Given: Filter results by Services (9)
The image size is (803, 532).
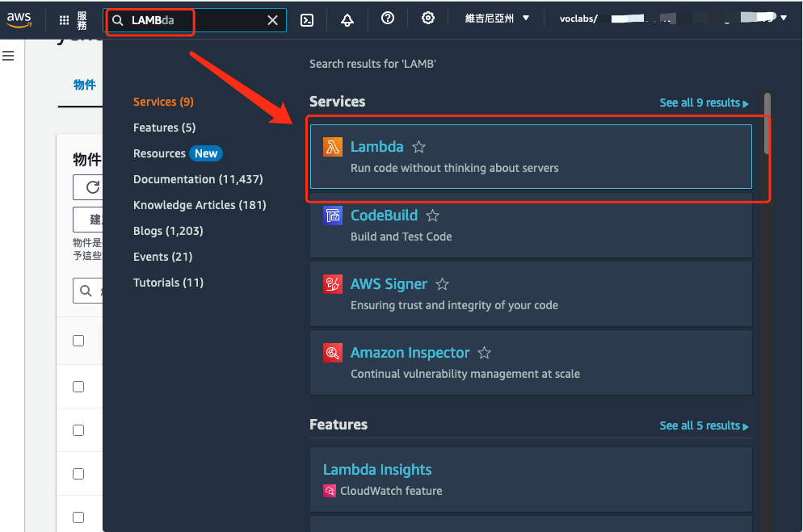Looking at the screenshot, I should click(x=163, y=102).
